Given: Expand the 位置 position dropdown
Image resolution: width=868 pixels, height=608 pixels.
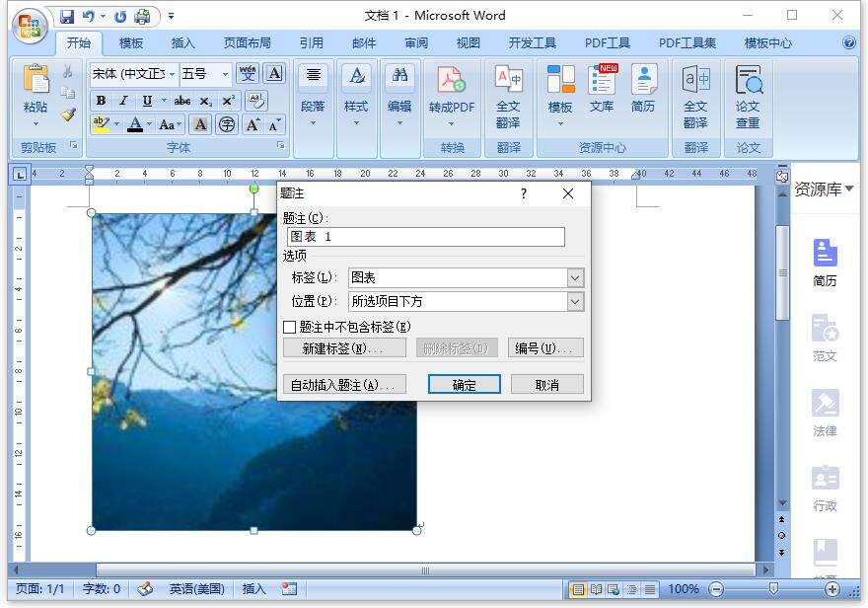Looking at the screenshot, I should pos(575,302).
